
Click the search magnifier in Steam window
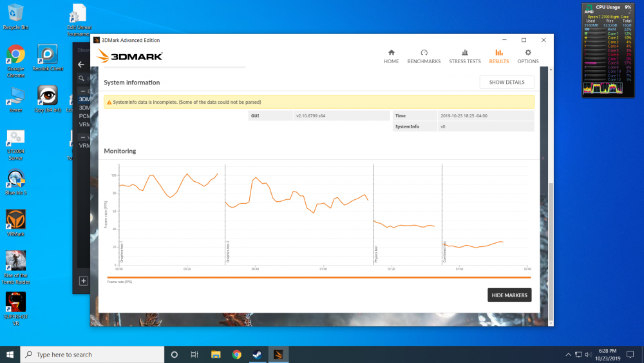[81, 78]
